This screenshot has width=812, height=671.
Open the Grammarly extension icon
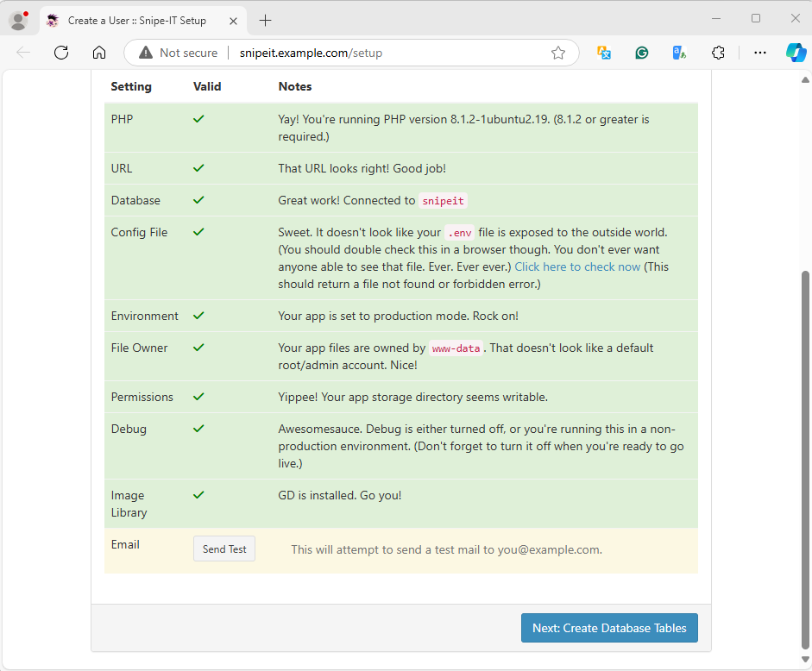pyautogui.click(x=642, y=53)
